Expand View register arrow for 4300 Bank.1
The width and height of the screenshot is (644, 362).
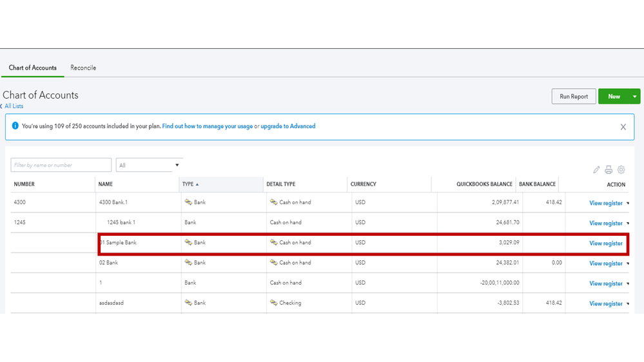pos(628,204)
